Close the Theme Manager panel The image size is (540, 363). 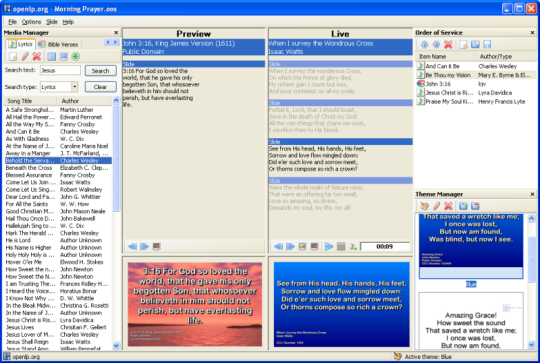[x=532, y=194]
